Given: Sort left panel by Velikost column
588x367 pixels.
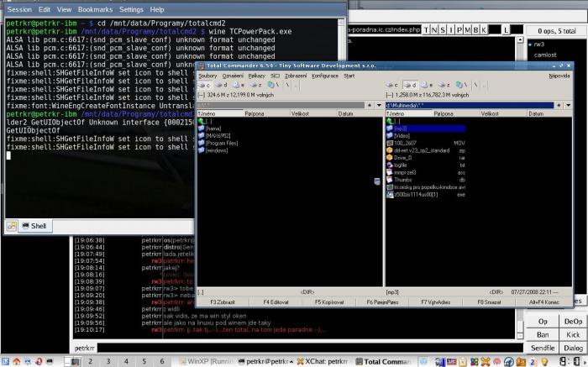Looking at the screenshot, I should pos(312,113).
